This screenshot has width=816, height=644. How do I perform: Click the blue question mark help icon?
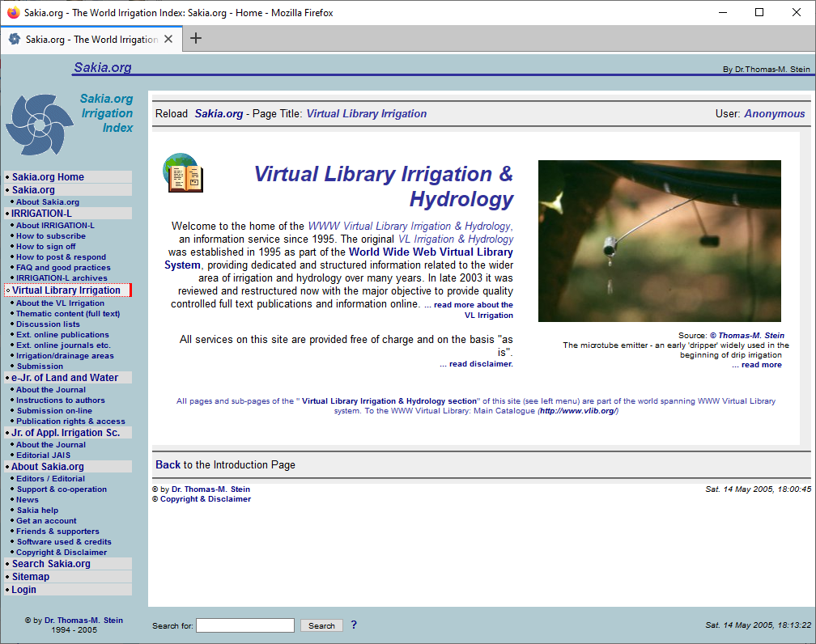[354, 625]
